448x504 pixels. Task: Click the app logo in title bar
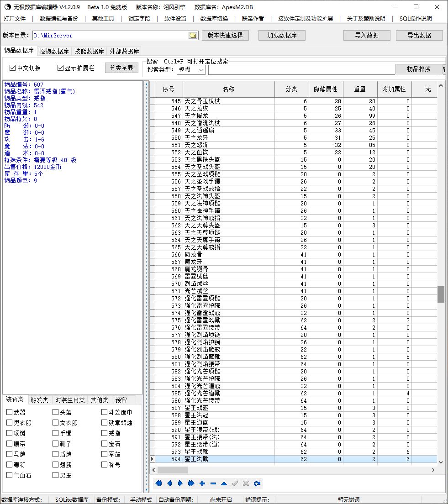click(7, 7)
